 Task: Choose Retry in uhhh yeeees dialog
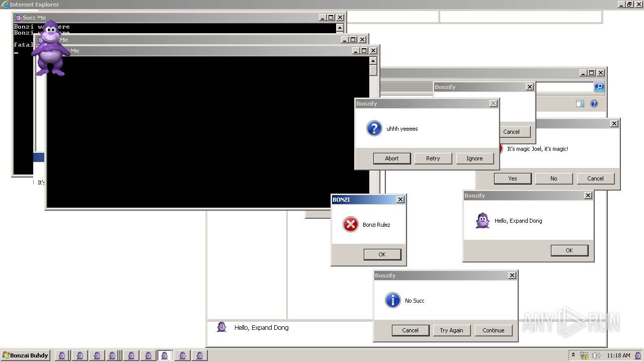(x=433, y=158)
